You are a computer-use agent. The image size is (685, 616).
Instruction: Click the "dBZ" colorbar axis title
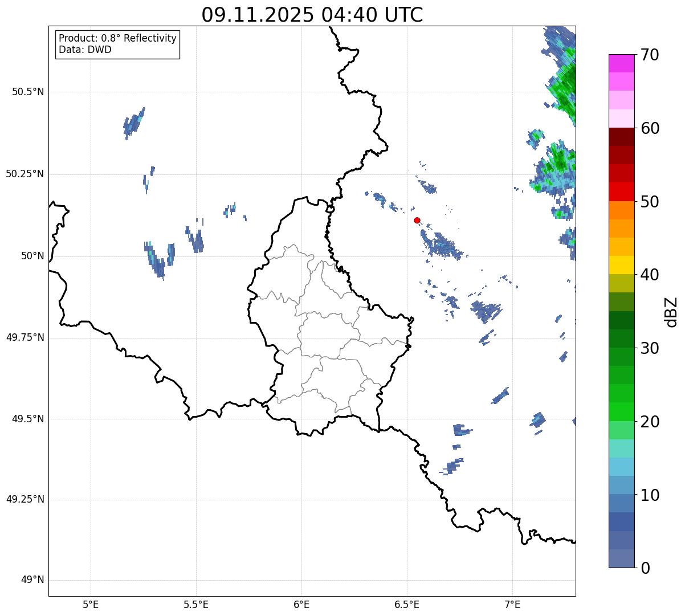(x=671, y=311)
